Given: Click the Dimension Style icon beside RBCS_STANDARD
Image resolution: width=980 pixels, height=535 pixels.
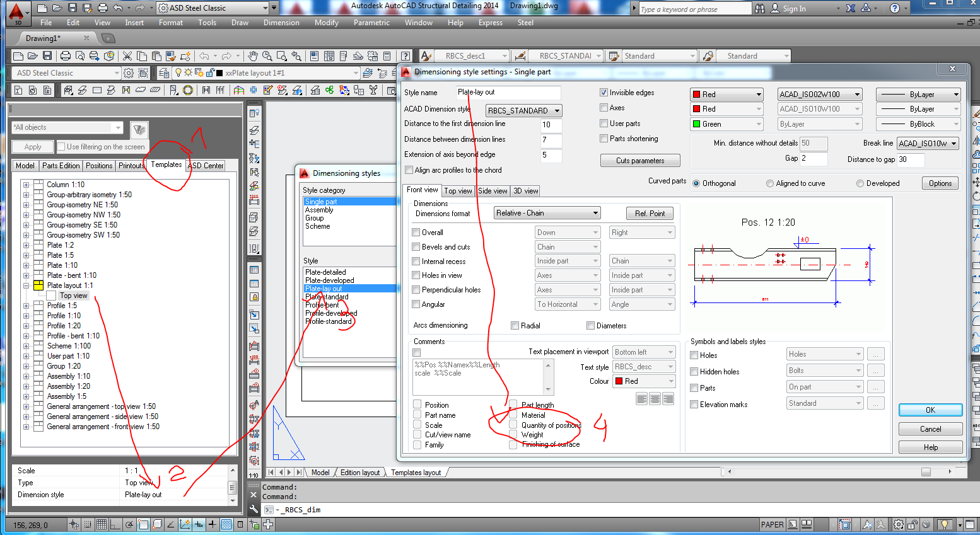Looking at the screenshot, I should coord(520,56).
